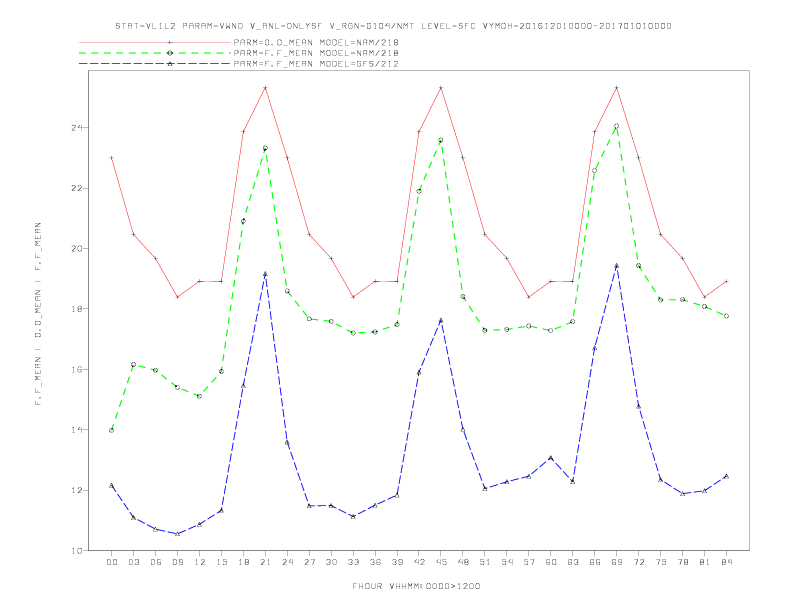Viewport: 792px width, 612px height.
Task: Click the circle marker in green legend line
Action: (x=170, y=53)
